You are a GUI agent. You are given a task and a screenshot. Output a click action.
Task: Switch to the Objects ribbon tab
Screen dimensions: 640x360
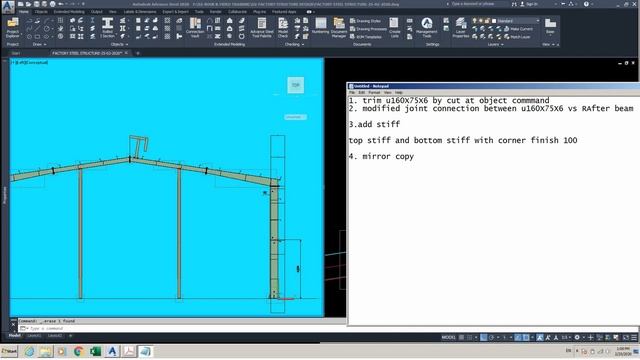[41, 12]
